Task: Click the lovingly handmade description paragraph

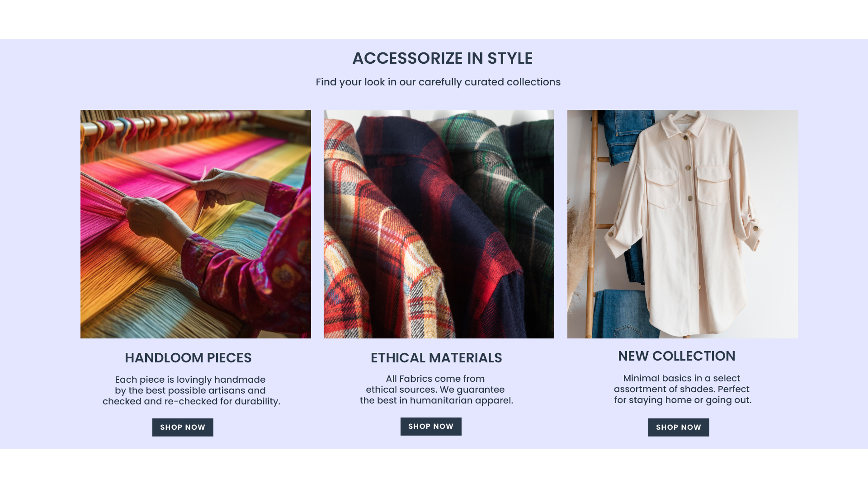Action: point(191,390)
